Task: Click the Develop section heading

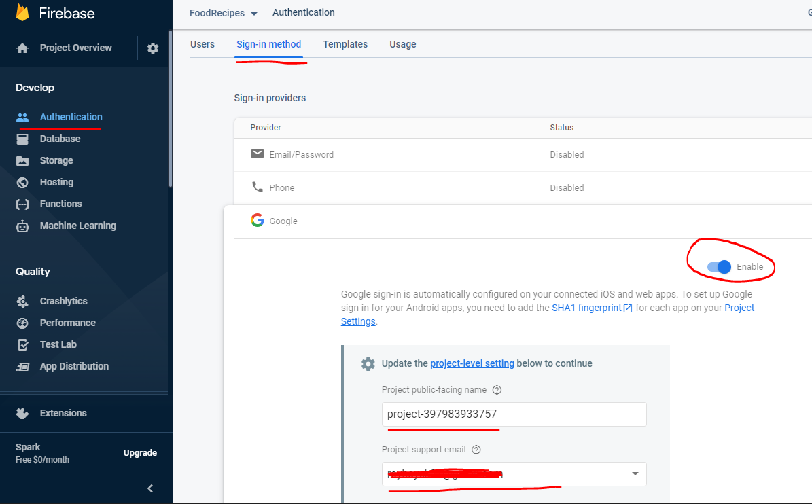Action: 35,88
